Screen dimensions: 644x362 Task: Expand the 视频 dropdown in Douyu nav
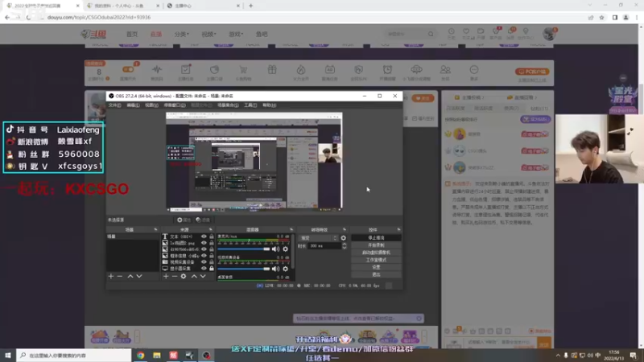[208, 34]
